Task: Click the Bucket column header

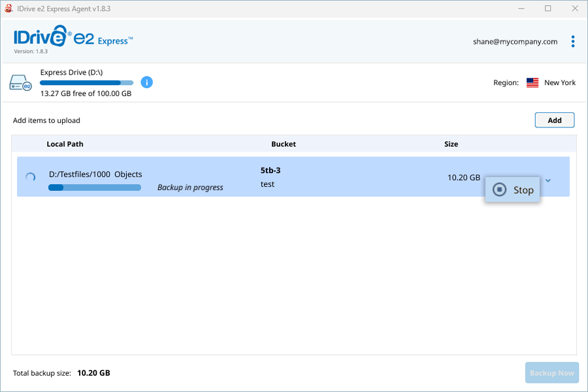Action: (284, 144)
